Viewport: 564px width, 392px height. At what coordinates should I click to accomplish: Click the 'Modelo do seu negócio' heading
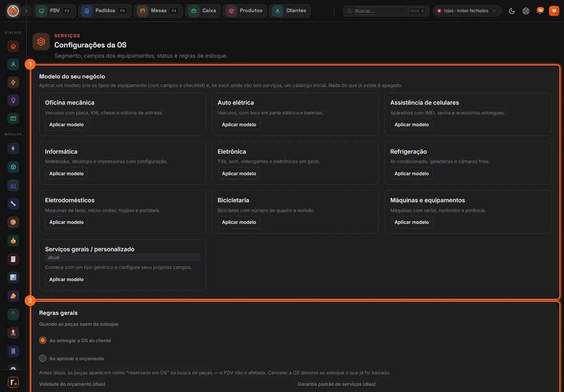(72, 76)
